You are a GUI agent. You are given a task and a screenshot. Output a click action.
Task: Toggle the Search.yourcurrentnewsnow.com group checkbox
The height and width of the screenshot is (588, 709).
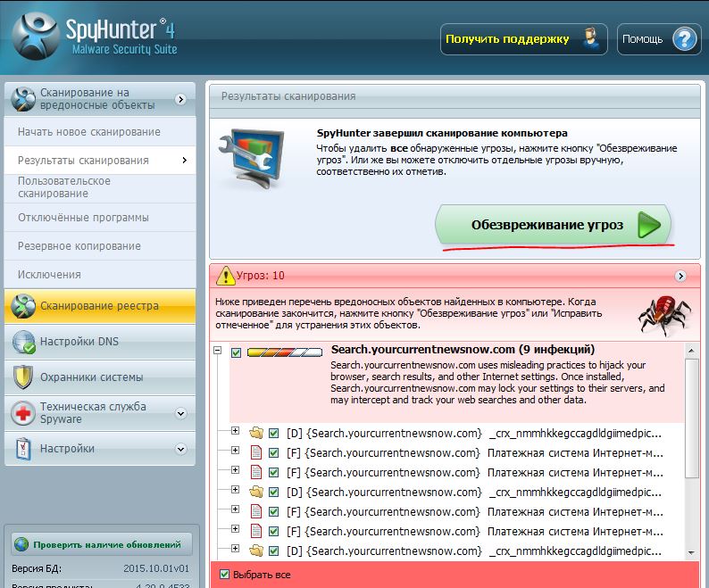(x=236, y=352)
